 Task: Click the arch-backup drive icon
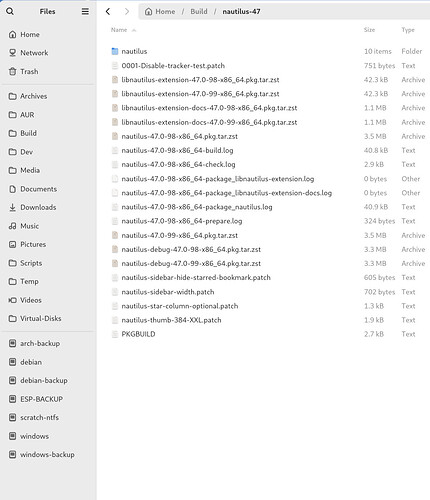click(x=12, y=343)
